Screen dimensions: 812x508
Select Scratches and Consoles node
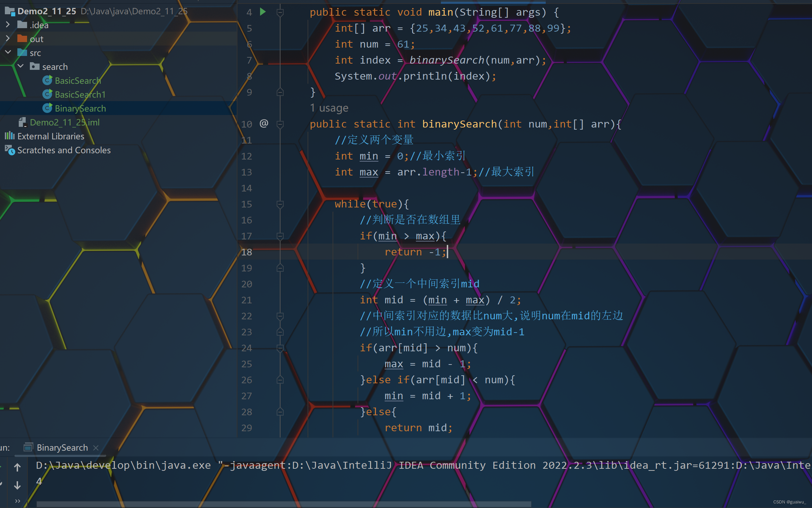point(64,150)
